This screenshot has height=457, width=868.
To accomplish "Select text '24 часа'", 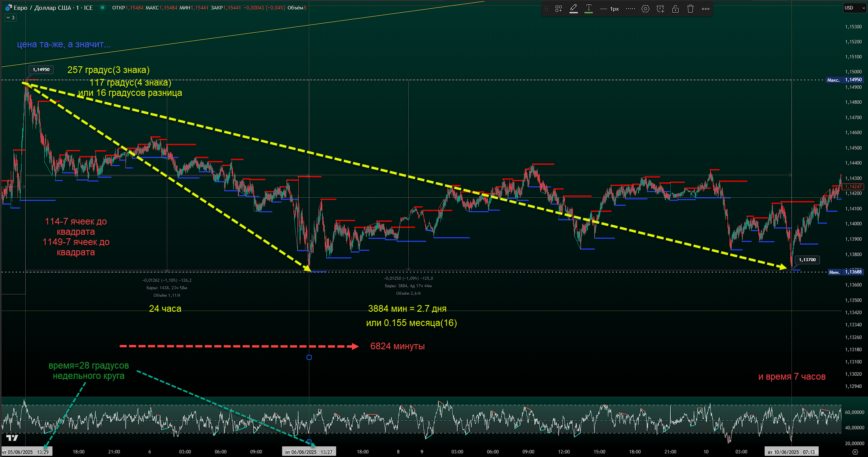I will click(x=165, y=309).
